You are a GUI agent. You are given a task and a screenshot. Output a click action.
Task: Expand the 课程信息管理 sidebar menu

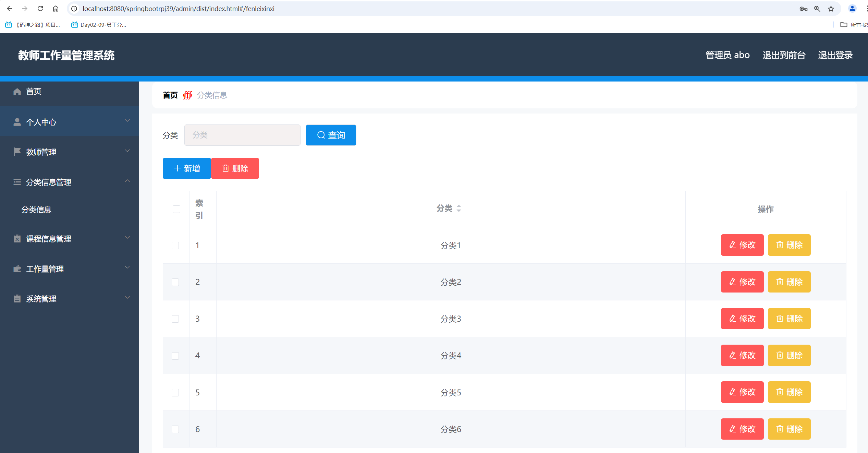tap(127, 238)
